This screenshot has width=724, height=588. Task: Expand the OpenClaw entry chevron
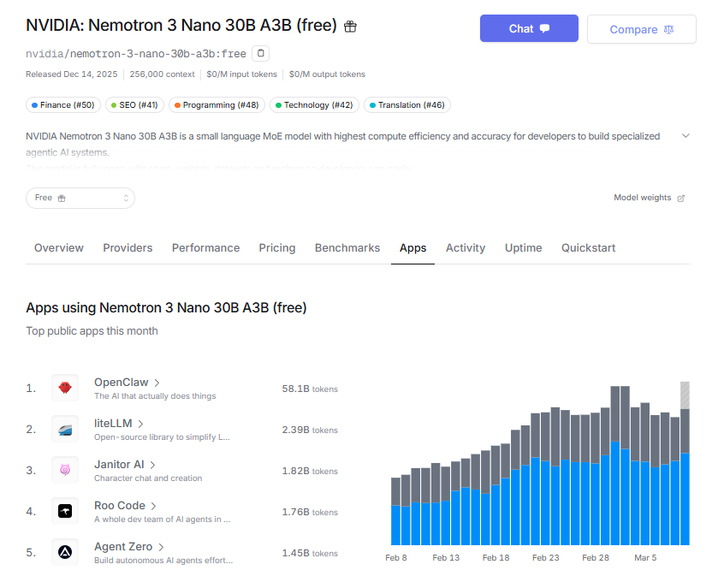point(157,383)
